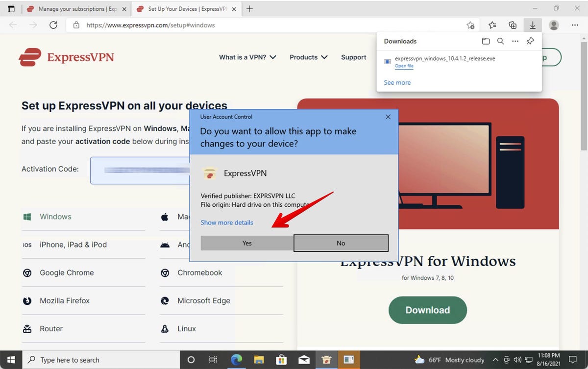
Task: Reload the page
Action: pos(53,25)
